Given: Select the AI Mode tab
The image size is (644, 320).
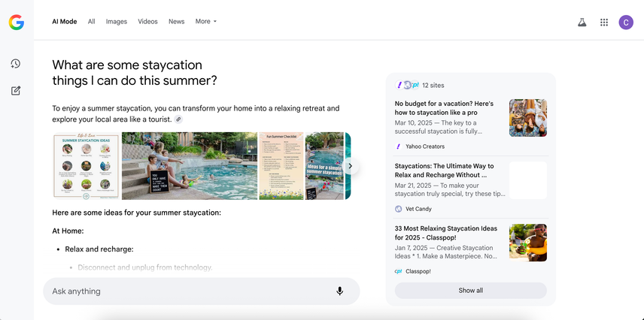Looking at the screenshot, I should pos(65,21).
